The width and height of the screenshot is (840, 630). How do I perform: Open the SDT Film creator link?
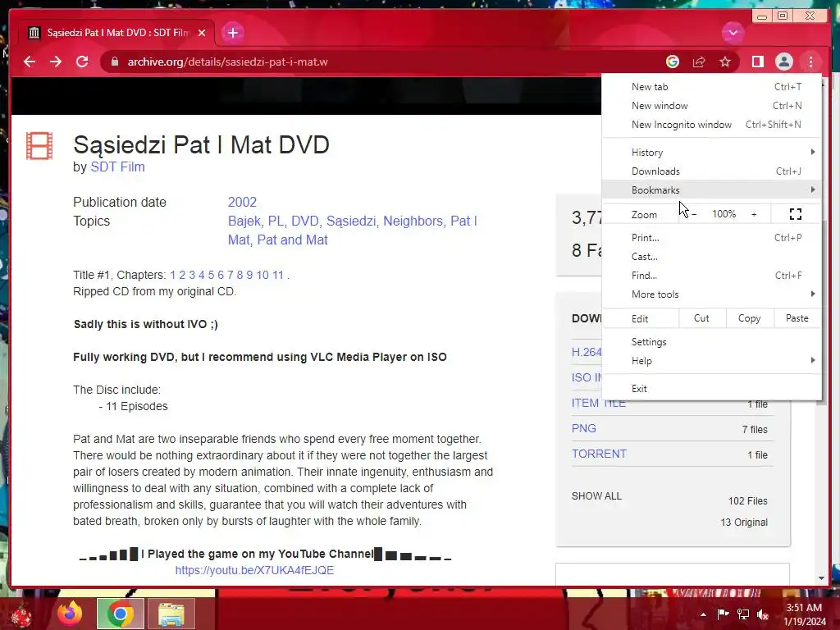pos(117,167)
